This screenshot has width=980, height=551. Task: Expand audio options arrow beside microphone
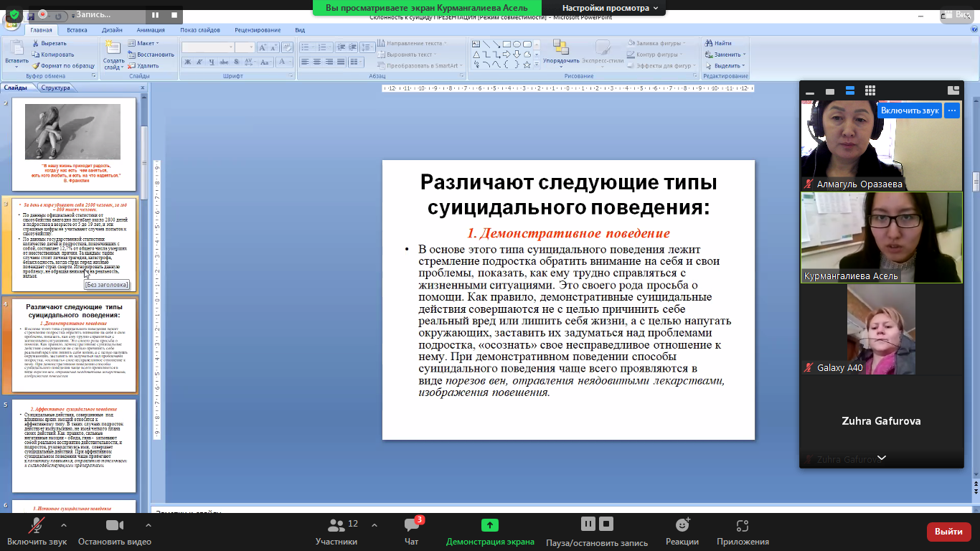point(64,524)
